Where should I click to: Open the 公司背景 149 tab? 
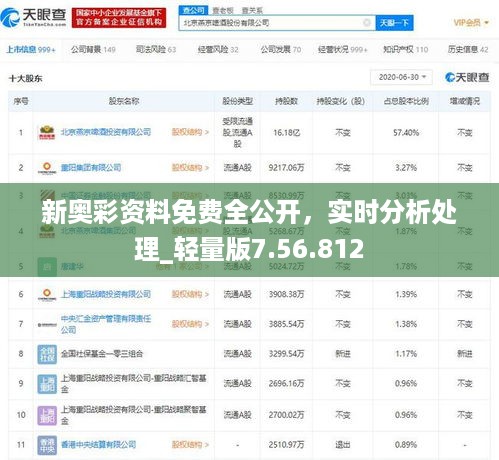[x=93, y=50]
